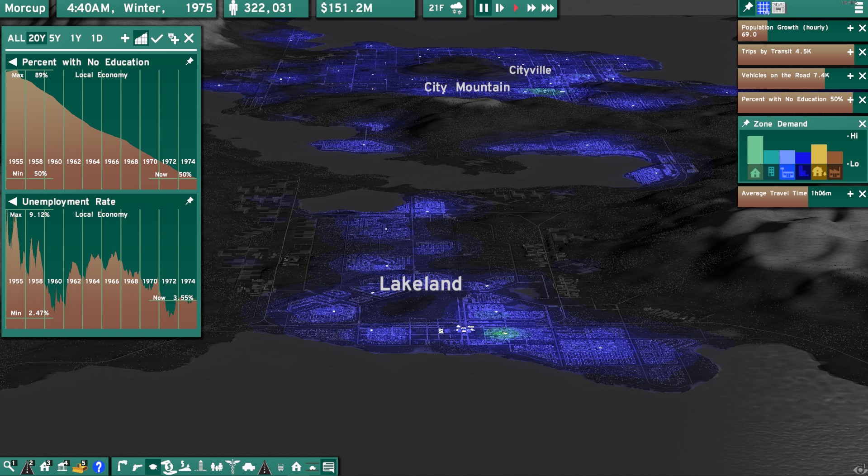Toggle the underground car view
The image size is (868, 476).
(x=312, y=467)
